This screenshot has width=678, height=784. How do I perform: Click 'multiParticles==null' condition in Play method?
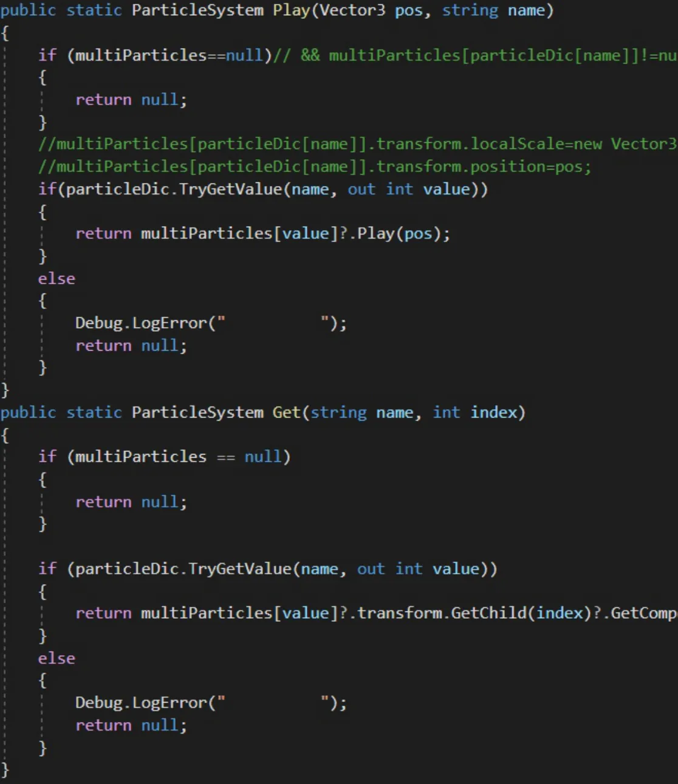[169, 55]
